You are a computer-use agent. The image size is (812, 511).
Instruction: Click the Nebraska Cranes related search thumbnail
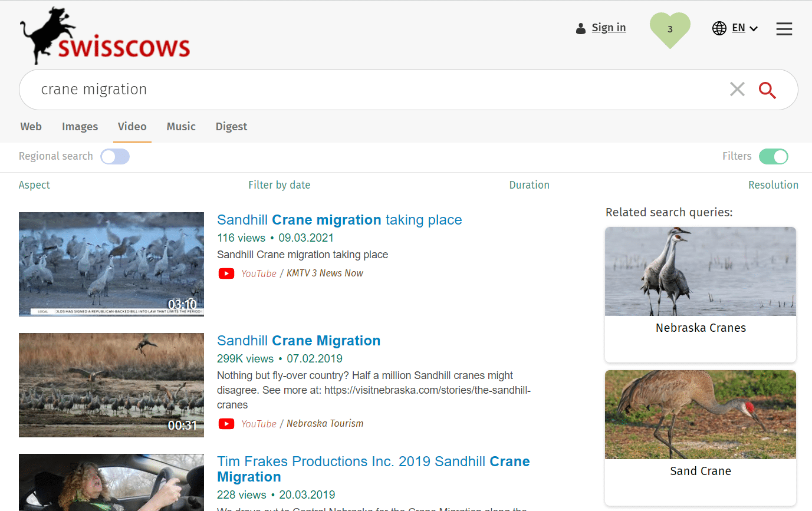700,271
